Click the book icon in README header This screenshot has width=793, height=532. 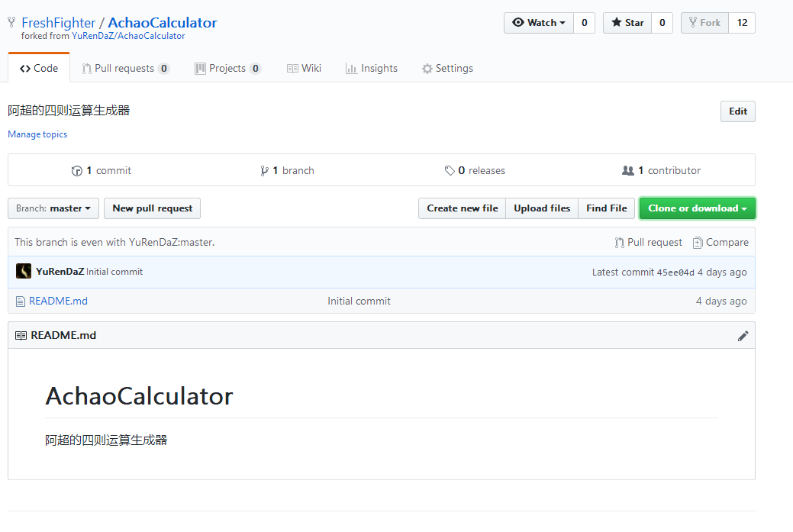(21, 335)
